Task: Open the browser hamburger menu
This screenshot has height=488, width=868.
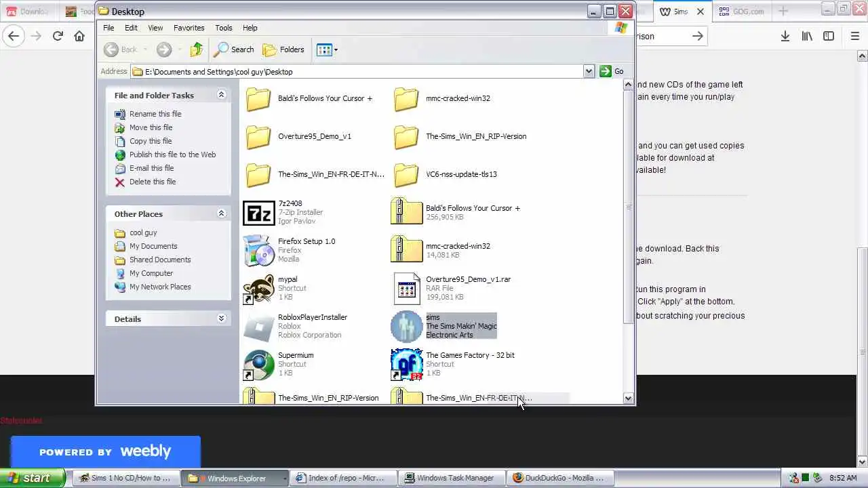Action: tap(855, 36)
